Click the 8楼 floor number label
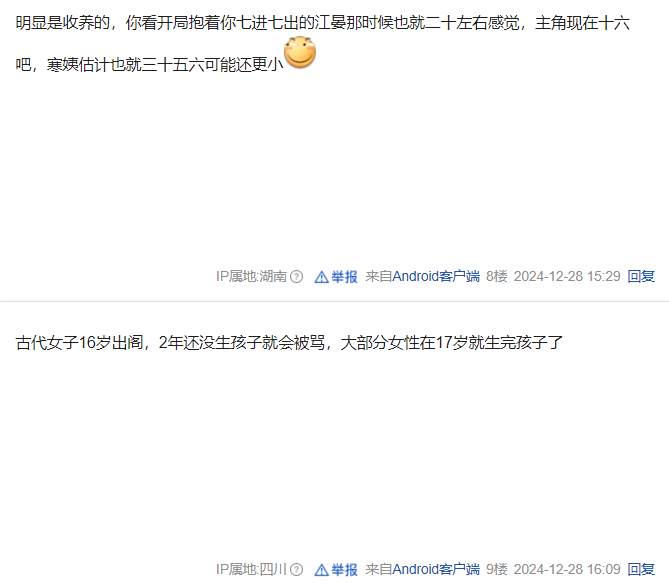This screenshot has height=588, width=669. click(497, 277)
